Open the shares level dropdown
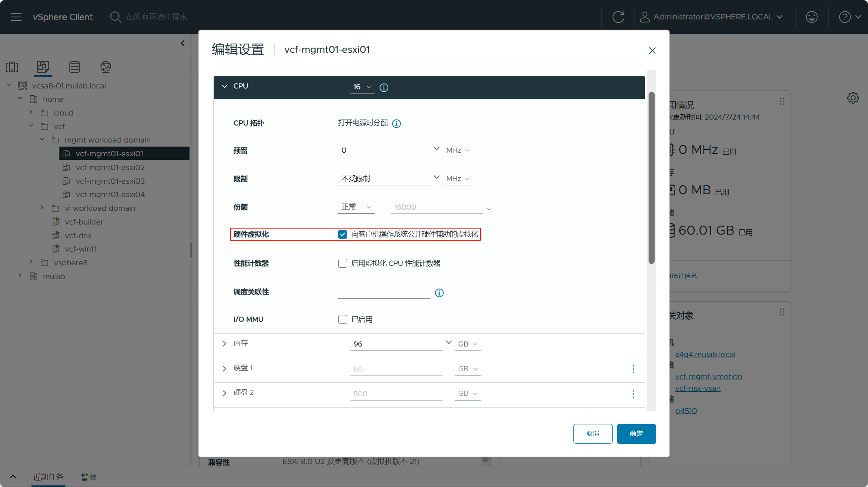Viewport: 868px width, 487px height. [356, 207]
